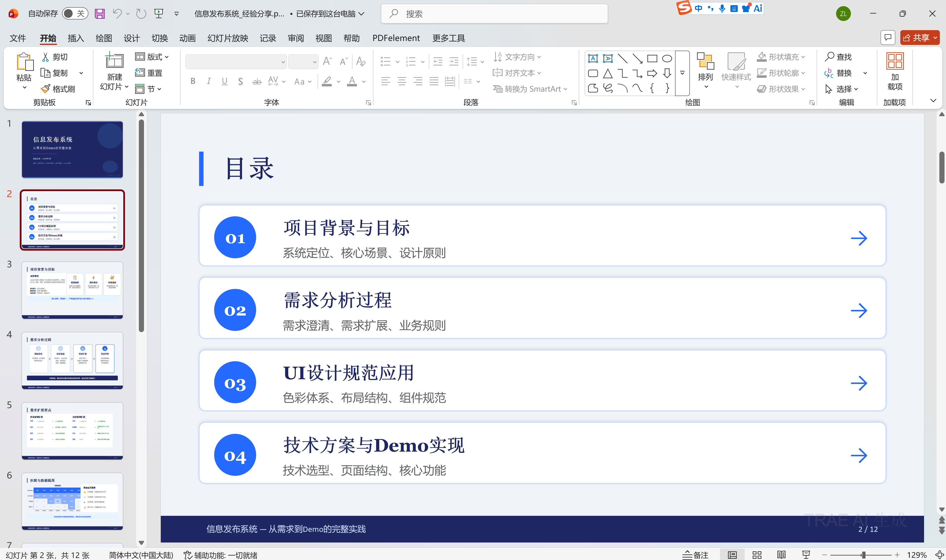Click the 重置 reset button
The width and height of the screenshot is (946, 560).
pos(148,72)
